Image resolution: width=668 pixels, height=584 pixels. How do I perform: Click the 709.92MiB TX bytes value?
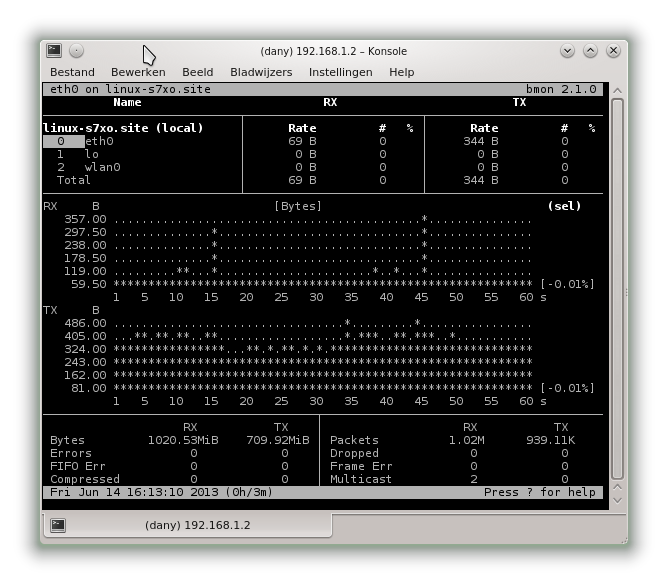coord(278,440)
